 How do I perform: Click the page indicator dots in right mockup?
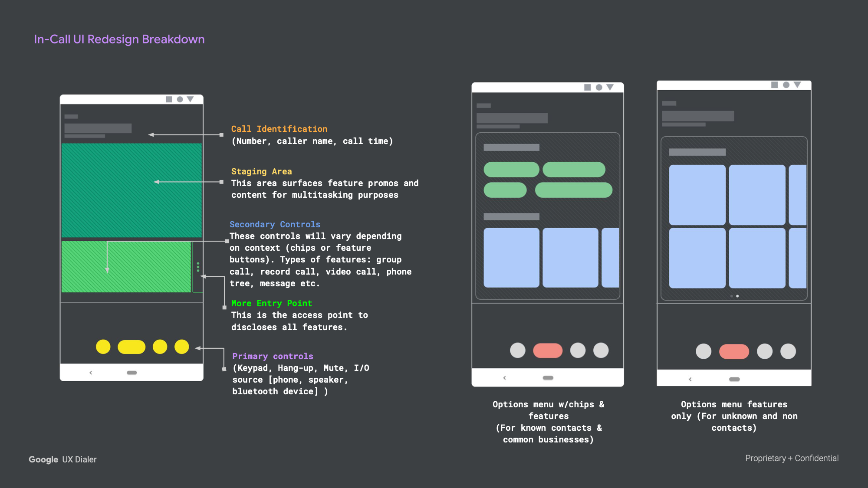[734, 296]
